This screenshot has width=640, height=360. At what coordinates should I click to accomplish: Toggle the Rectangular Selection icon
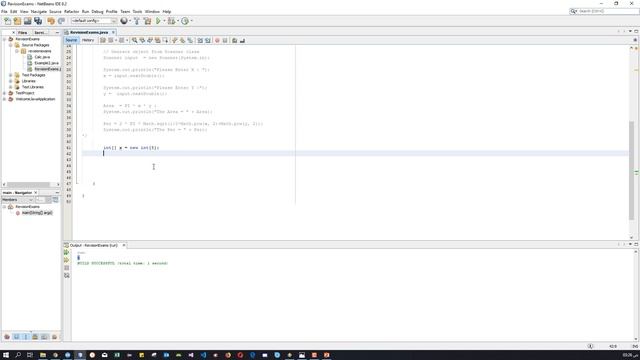(165, 40)
